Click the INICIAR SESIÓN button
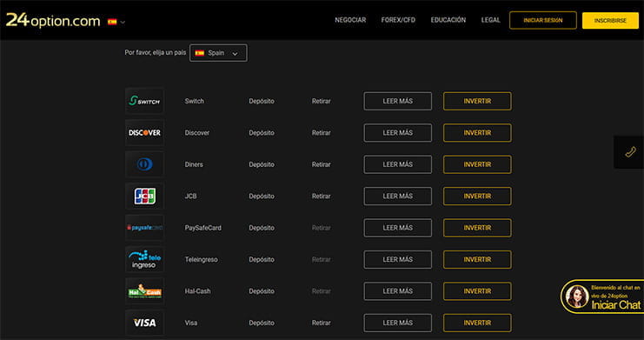Image resolution: width=644 pixels, height=340 pixels. tap(543, 20)
